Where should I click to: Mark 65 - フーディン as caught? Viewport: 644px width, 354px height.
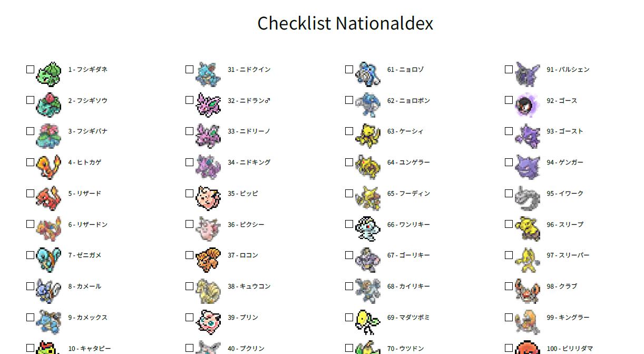click(349, 193)
